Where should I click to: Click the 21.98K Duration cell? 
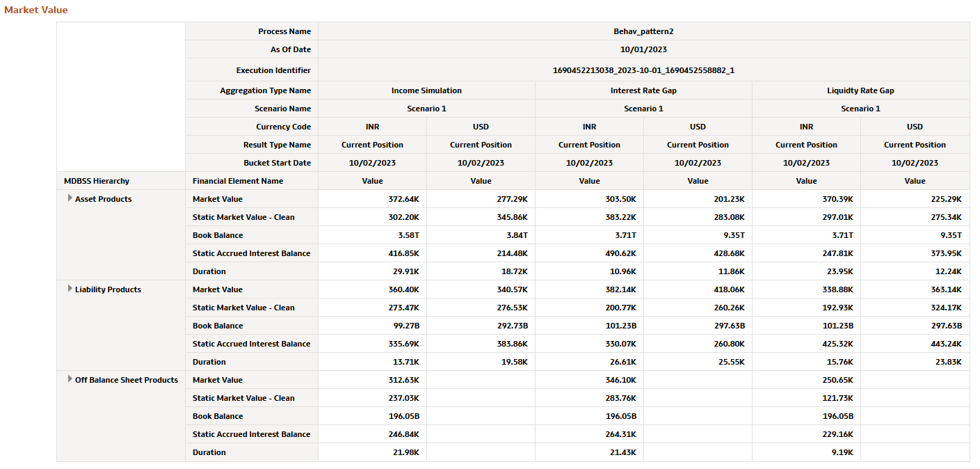(x=372, y=452)
